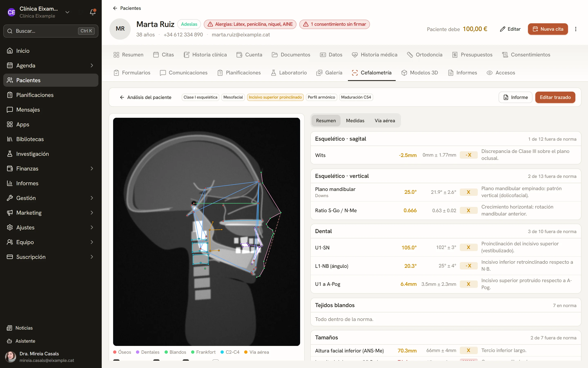The width and height of the screenshot is (588, 368).
Task: Click the Noticias newspaper icon
Action: point(9,328)
